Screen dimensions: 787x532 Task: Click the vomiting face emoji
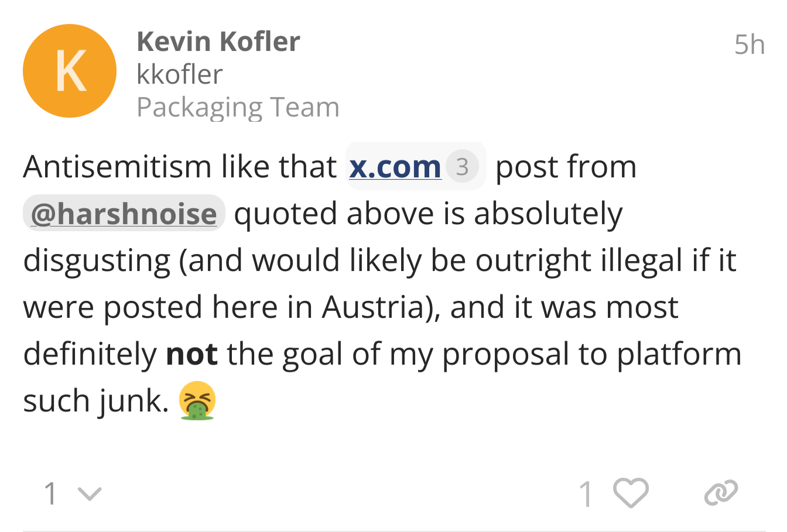pos(197,401)
